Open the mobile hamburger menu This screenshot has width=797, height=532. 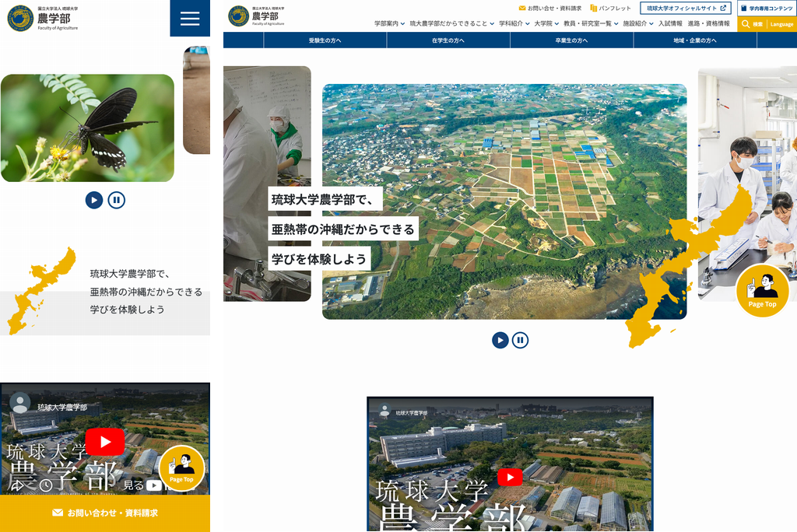pos(190,19)
